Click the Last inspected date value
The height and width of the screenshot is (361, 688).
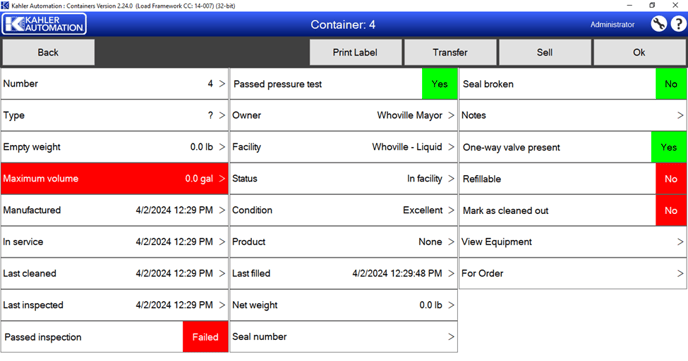(x=174, y=305)
